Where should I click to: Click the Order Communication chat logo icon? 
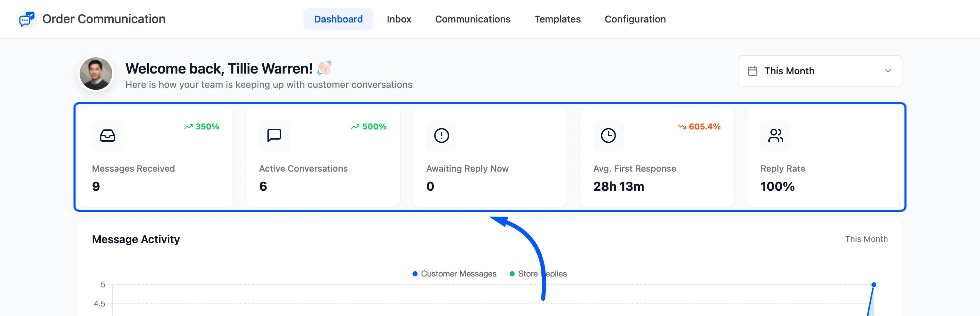click(x=27, y=19)
